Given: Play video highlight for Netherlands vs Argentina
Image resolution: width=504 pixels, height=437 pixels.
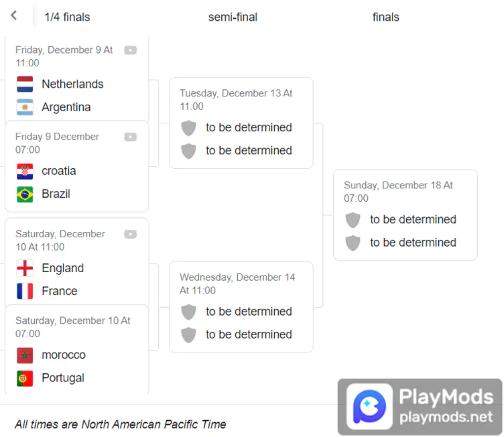Looking at the screenshot, I should click(130, 50).
